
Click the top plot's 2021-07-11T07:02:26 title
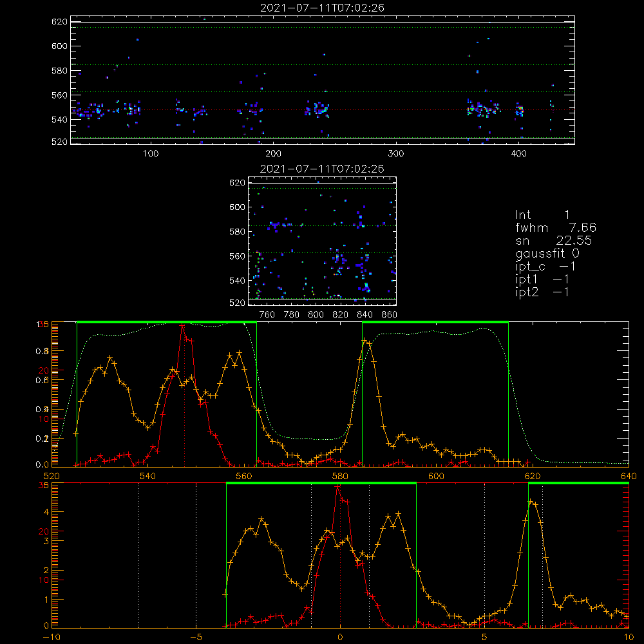(322, 8)
